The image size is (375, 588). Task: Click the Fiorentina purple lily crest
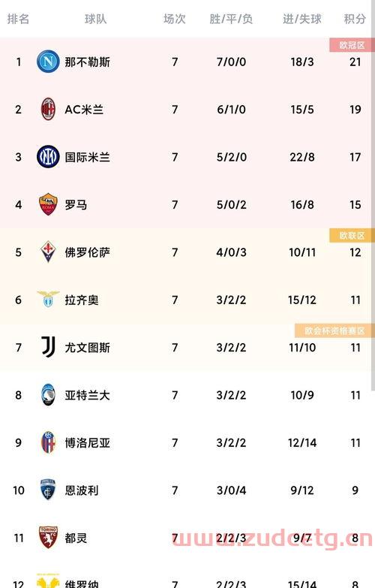[48, 252]
